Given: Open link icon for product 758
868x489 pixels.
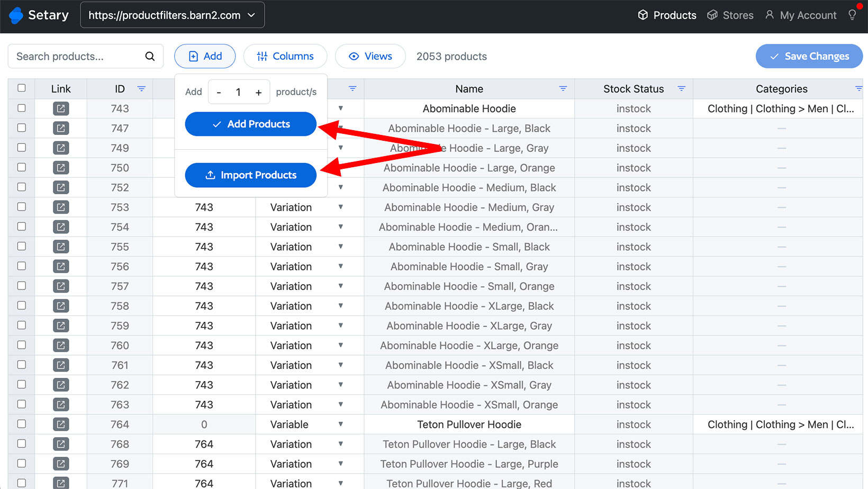Looking at the screenshot, I should [x=61, y=306].
